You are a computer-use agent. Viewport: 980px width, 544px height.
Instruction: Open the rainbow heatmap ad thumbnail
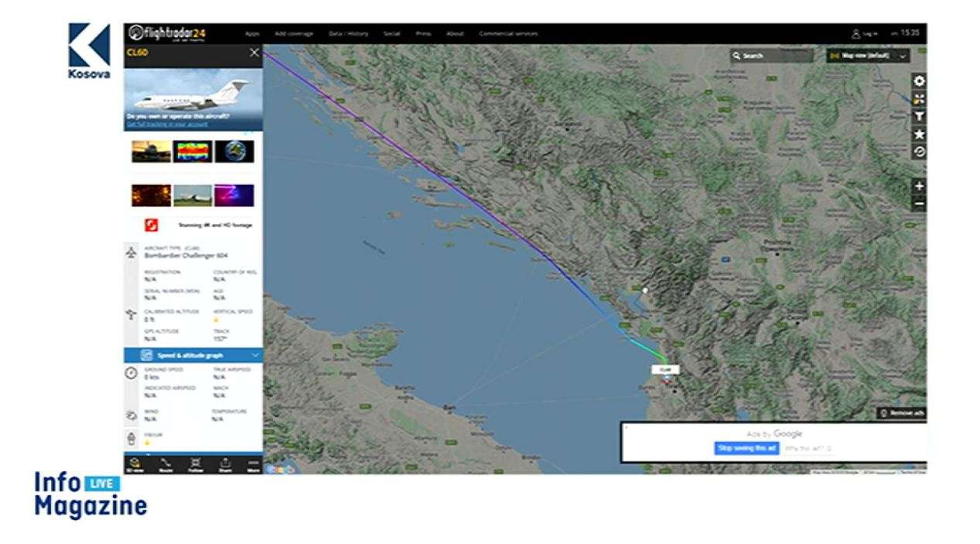[x=193, y=151]
